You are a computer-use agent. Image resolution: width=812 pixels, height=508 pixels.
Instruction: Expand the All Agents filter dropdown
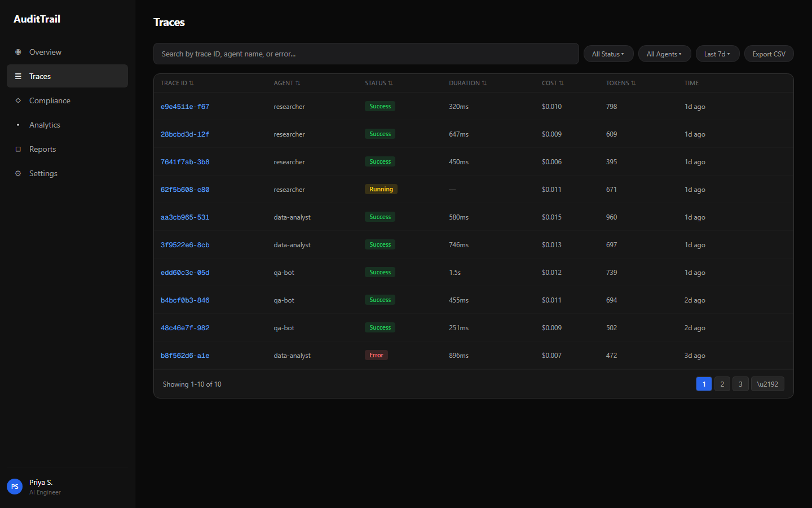coord(664,54)
